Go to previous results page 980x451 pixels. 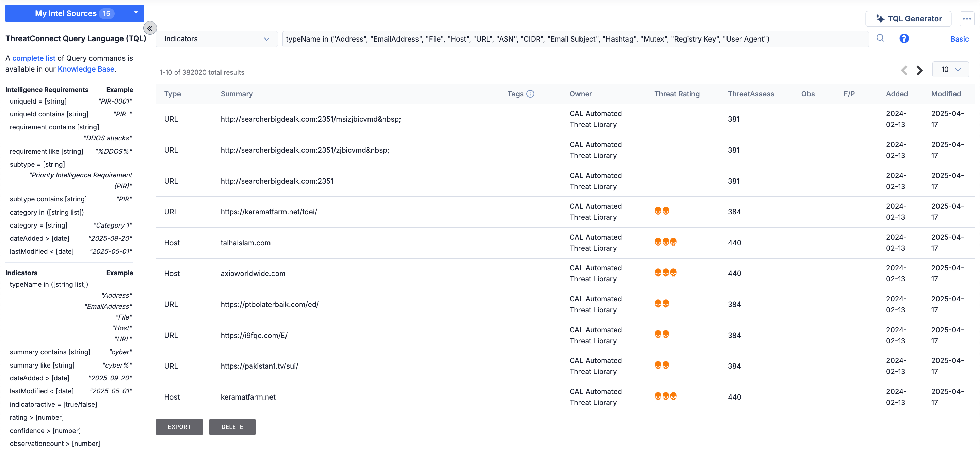click(904, 71)
